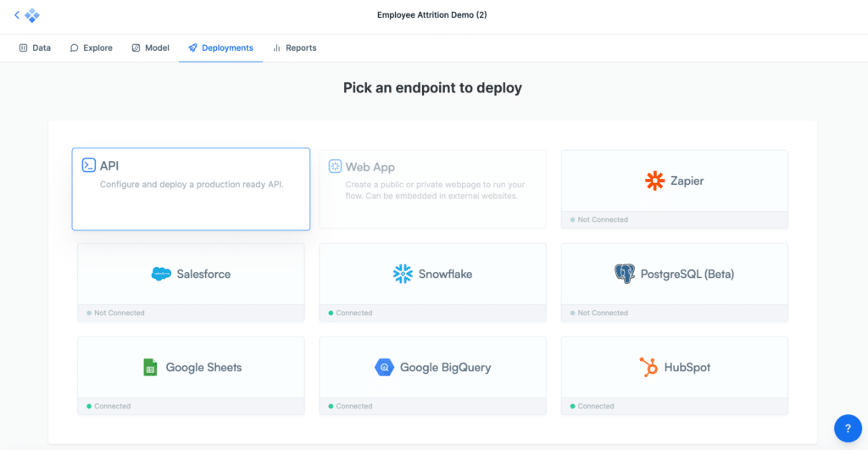
Task: Open the Data tab
Action: [35, 48]
